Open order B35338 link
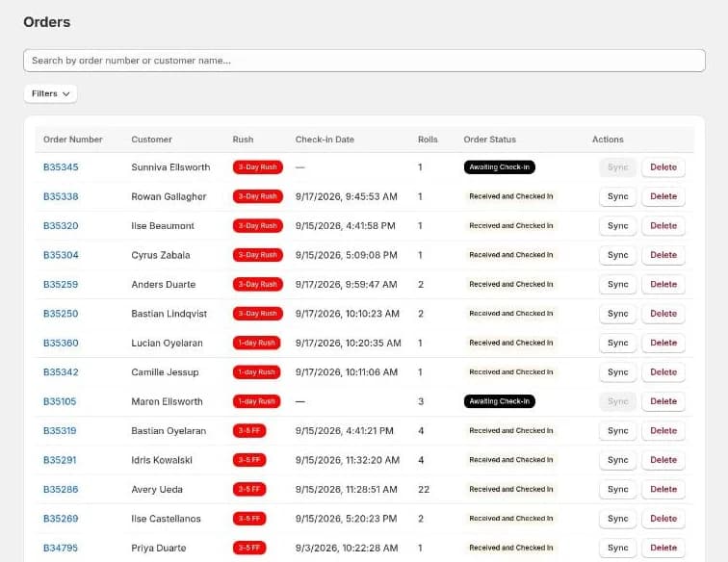Screen dimensions: 728x562 click(x=61, y=196)
